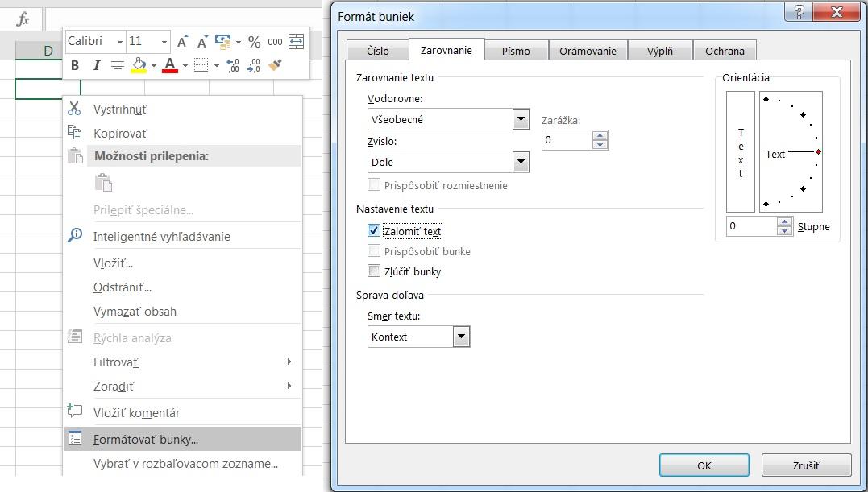Switch to the Písmo tab
This screenshot has height=492, width=868.
(x=516, y=51)
